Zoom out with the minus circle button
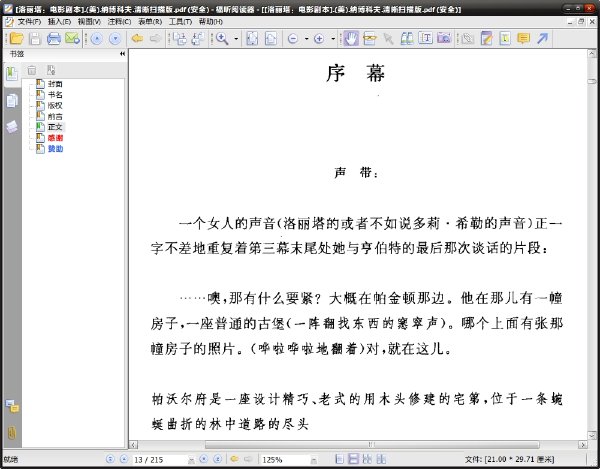The width and height of the screenshot is (600, 469). click(x=293, y=39)
